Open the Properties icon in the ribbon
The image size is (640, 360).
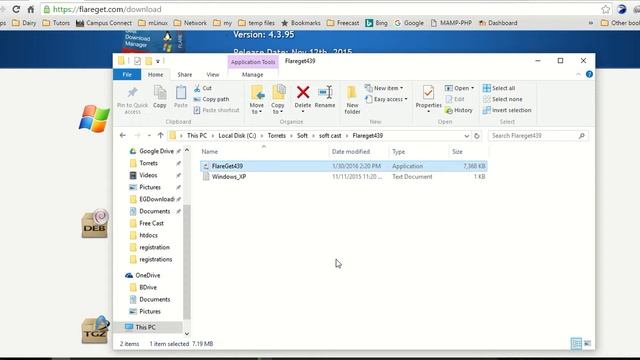pyautogui.click(x=428, y=92)
